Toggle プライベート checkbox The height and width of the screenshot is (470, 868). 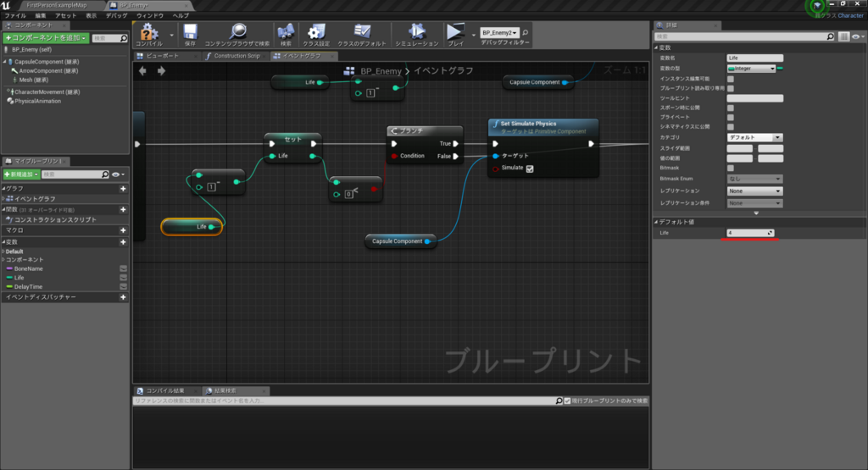(x=730, y=117)
